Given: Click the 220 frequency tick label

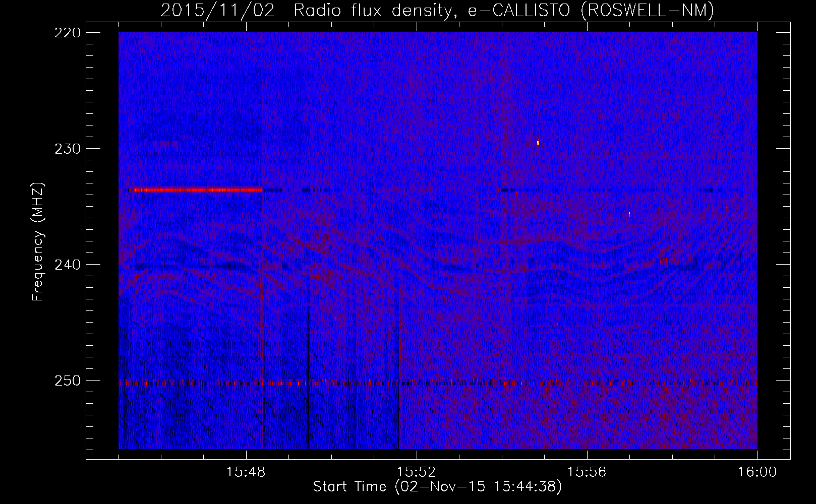Looking at the screenshot, I should (x=67, y=33).
